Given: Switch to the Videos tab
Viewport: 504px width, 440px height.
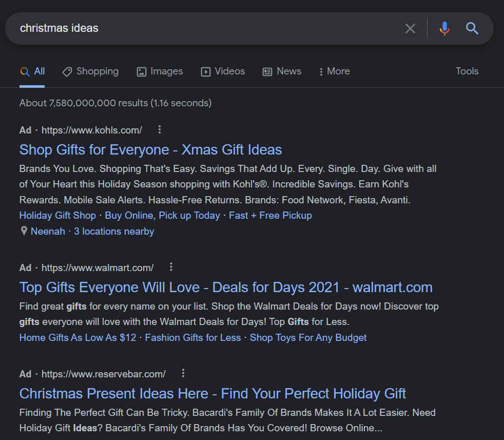Looking at the screenshot, I should coord(223,71).
